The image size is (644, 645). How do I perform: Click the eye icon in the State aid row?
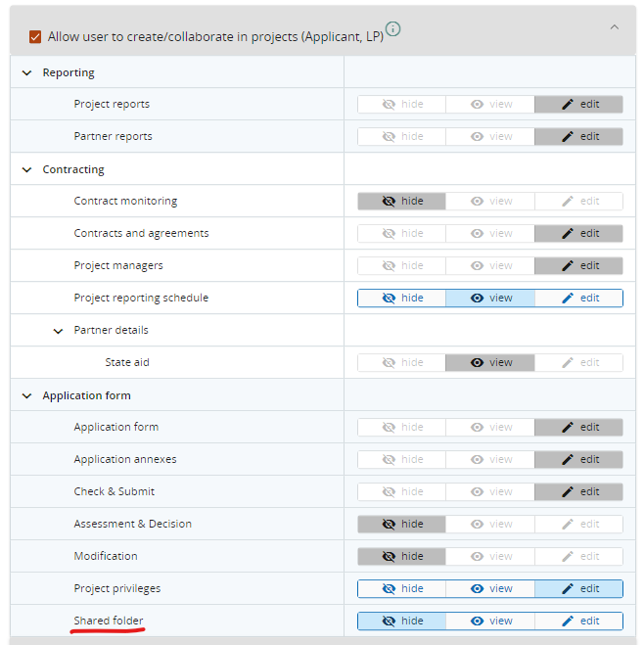coord(478,363)
